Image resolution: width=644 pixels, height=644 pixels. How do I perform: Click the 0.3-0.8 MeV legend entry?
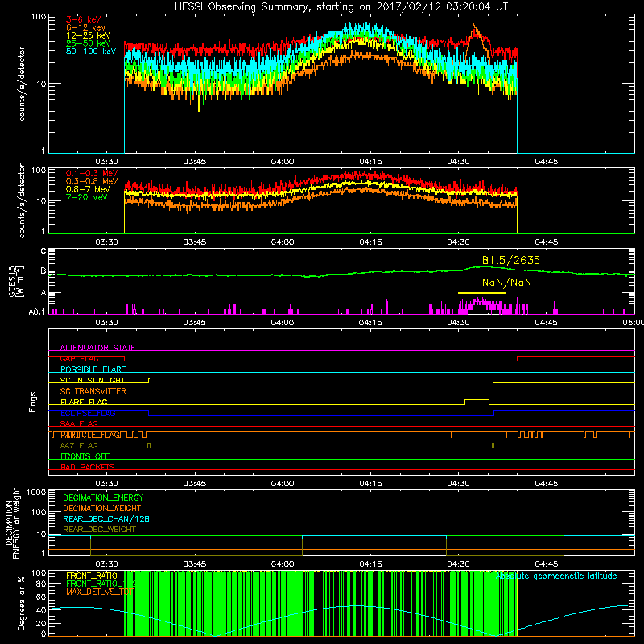click(92, 181)
